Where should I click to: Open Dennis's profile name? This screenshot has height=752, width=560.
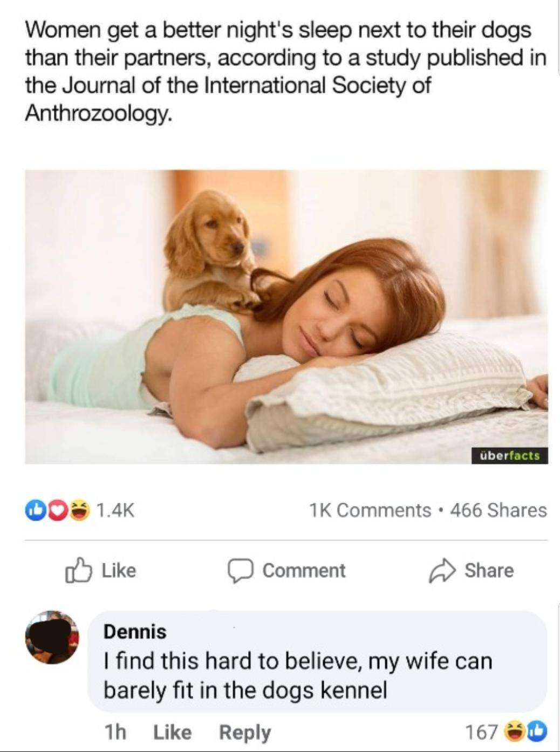point(135,631)
